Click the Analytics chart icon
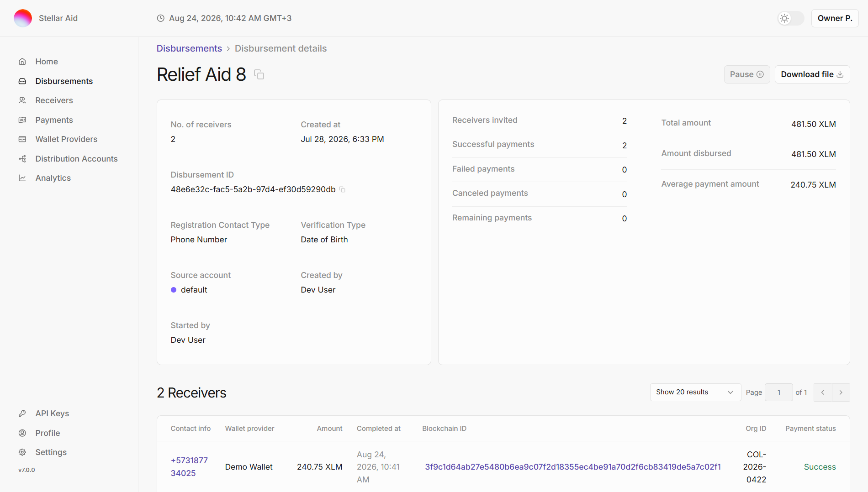The image size is (868, 492). click(x=22, y=178)
